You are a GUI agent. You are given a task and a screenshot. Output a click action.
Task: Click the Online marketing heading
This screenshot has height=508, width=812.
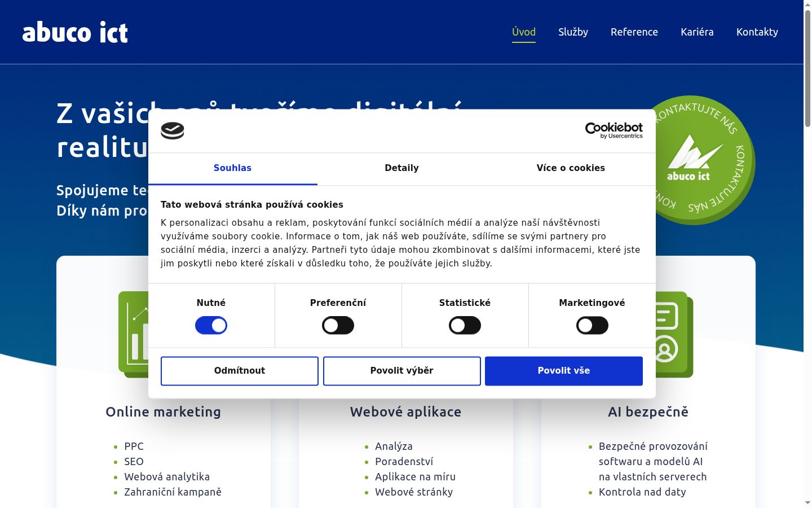[164, 412]
